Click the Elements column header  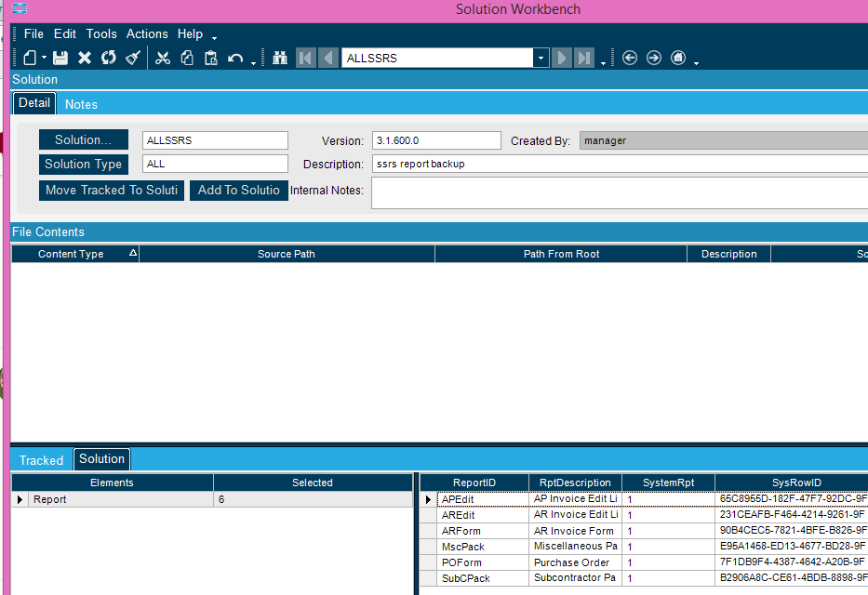(x=112, y=483)
